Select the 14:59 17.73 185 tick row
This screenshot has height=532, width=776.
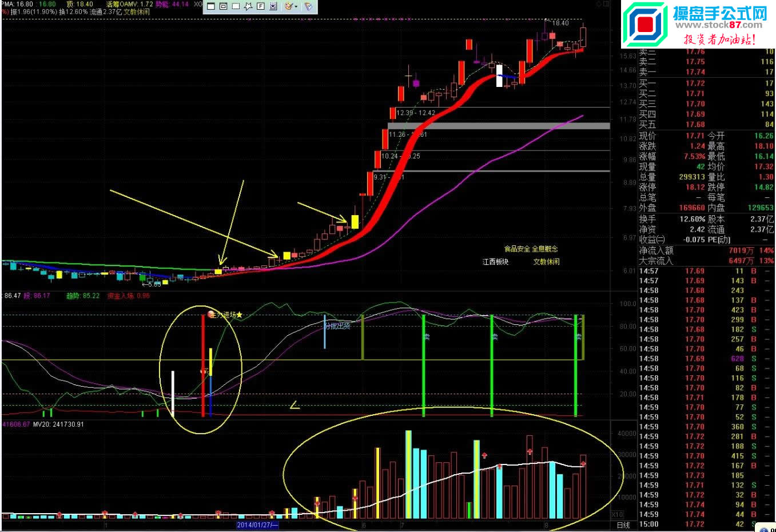(706, 475)
